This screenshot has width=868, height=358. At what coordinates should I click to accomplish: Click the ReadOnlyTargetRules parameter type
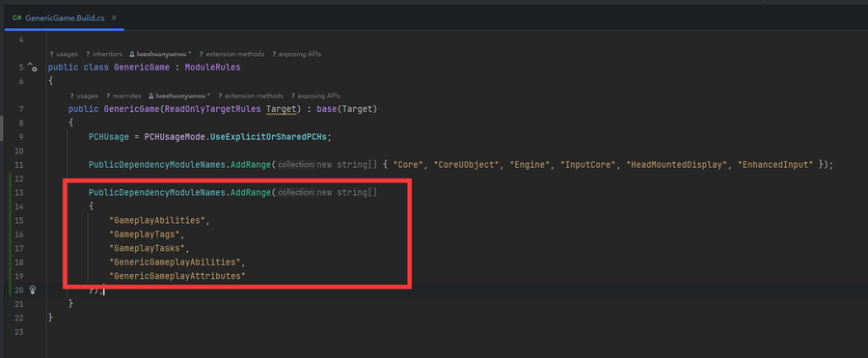coord(212,109)
